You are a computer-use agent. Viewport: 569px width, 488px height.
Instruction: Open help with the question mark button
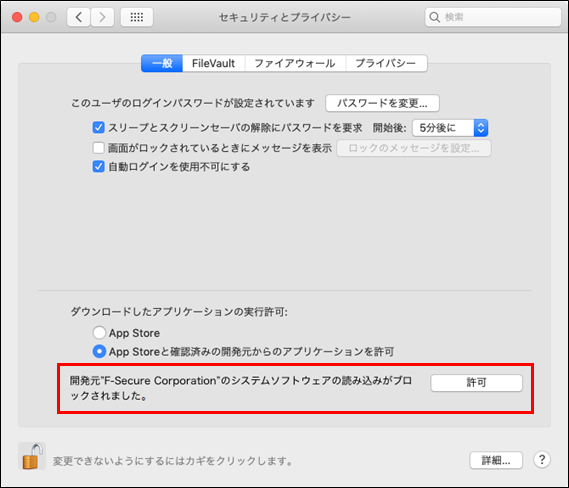coord(542,459)
